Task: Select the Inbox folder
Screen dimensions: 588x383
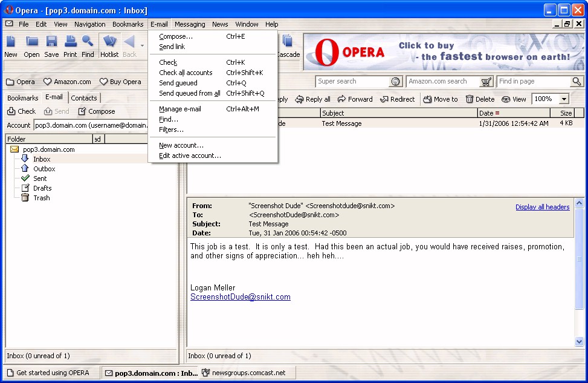Action: tap(42, 159)
